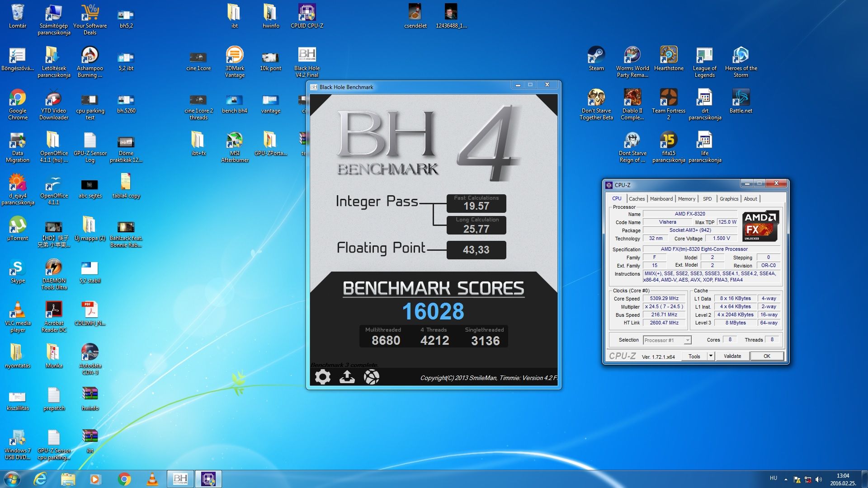The image size is (868, 488).
Task: Select the 3DMark Vantage desktop icon
Action: tap(235, 62)
